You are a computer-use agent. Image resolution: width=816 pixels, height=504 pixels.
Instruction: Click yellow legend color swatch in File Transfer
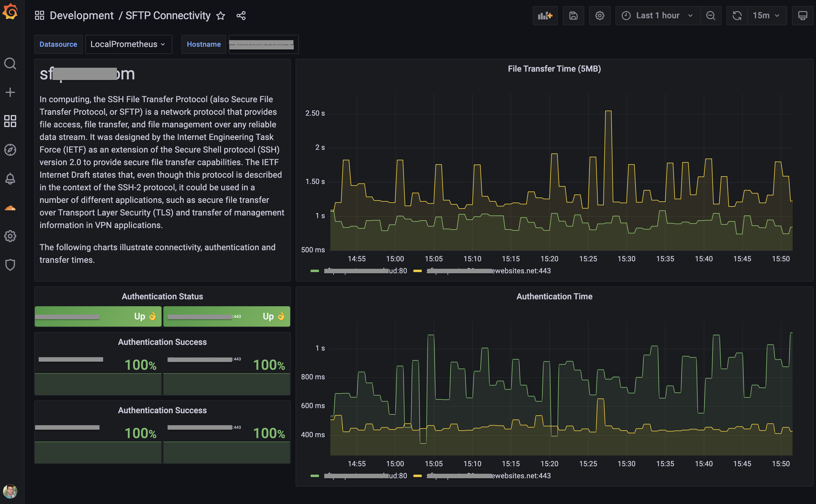(417, 271)
